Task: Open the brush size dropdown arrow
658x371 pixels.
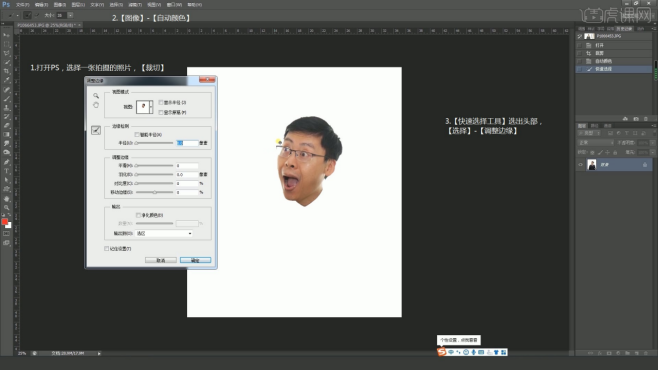Action: pos(70,15)
